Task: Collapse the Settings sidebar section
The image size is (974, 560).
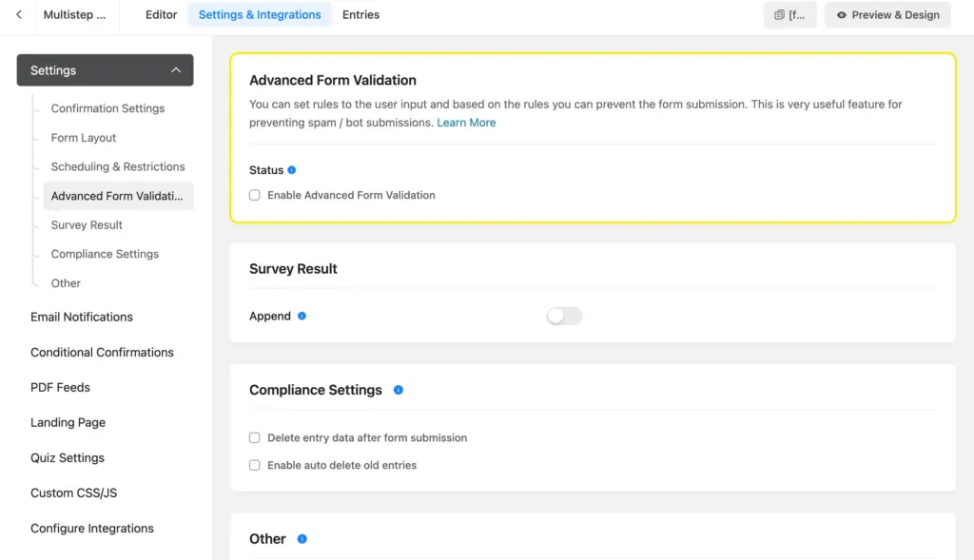Action: (x=176, y=70)
